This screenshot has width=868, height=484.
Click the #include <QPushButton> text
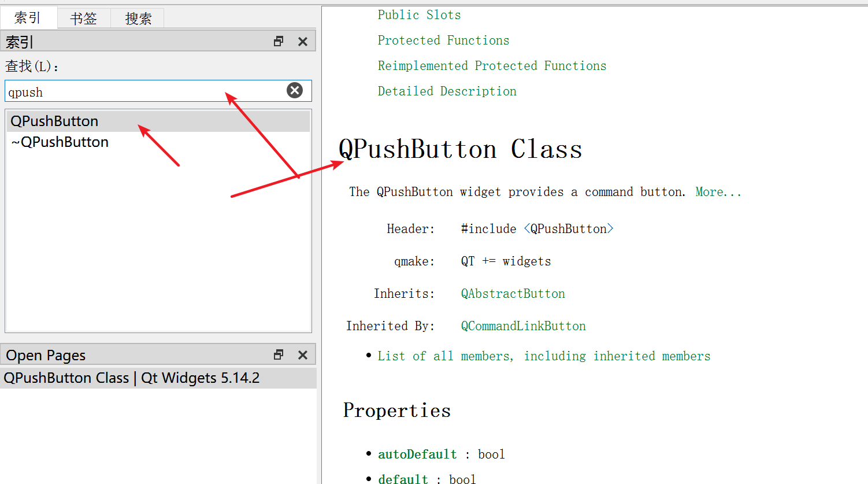tap(537, 229)
